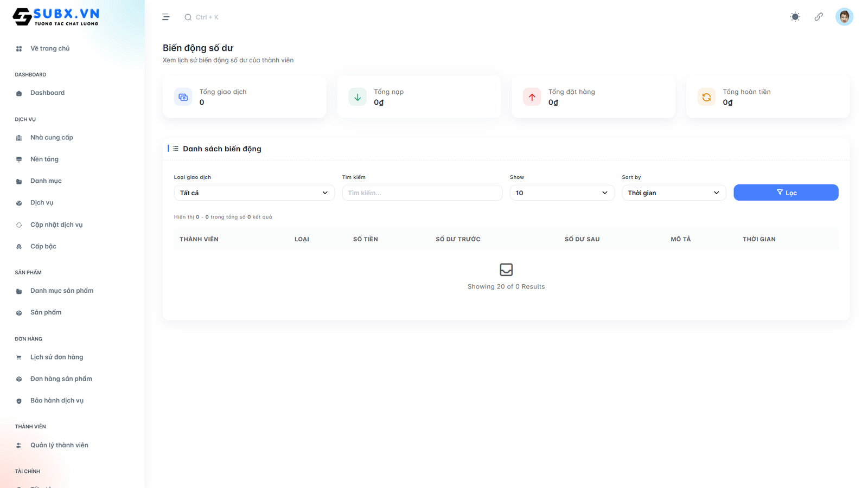Screen dimensions: 868x488
Task: Toggle light/dark theme sun icon
Action: [x=795, y=17]
